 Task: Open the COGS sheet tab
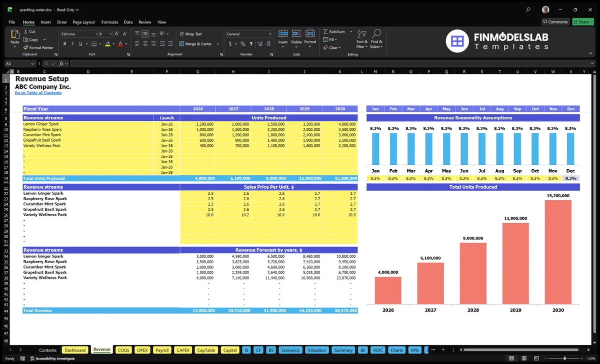point(123,350)
